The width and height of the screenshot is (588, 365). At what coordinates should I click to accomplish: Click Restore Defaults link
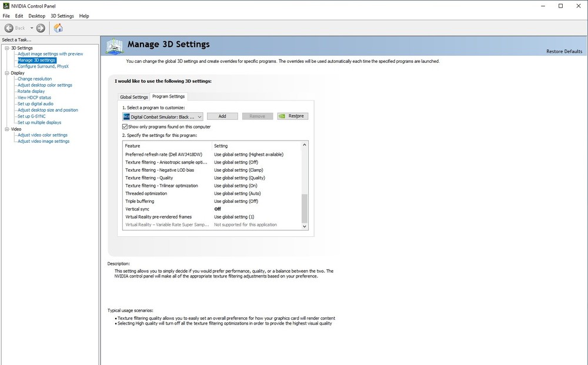pyautogui.click(x=564, y=51)
